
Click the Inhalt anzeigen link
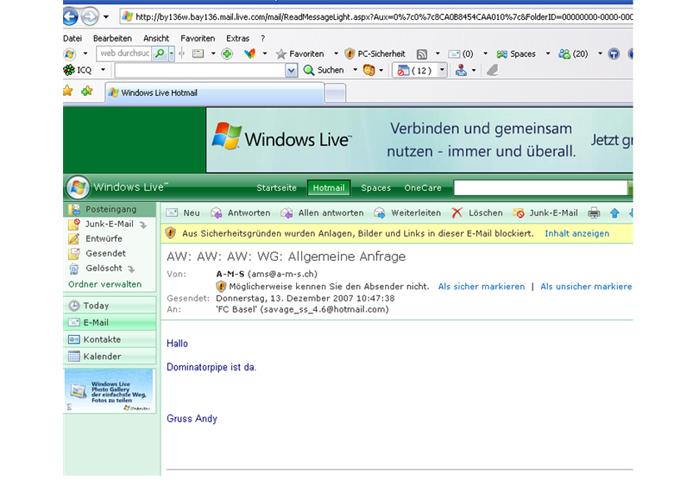coord(576,233)
